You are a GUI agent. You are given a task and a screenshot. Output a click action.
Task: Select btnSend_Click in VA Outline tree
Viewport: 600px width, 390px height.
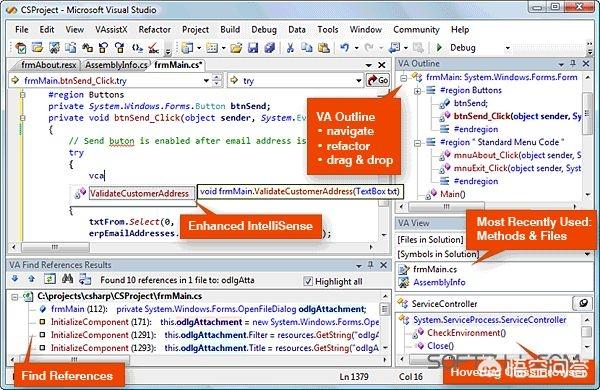point(517,116)
